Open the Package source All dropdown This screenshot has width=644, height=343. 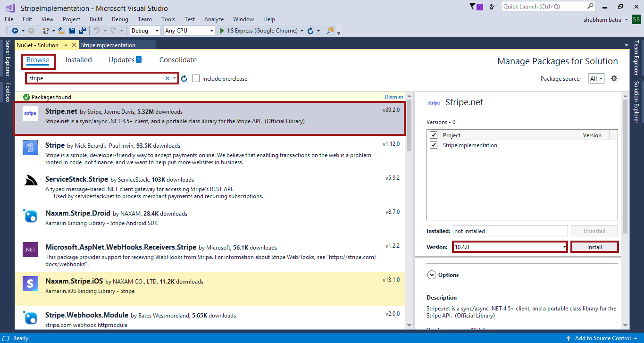pyautogui.click(x=596, y=79)
